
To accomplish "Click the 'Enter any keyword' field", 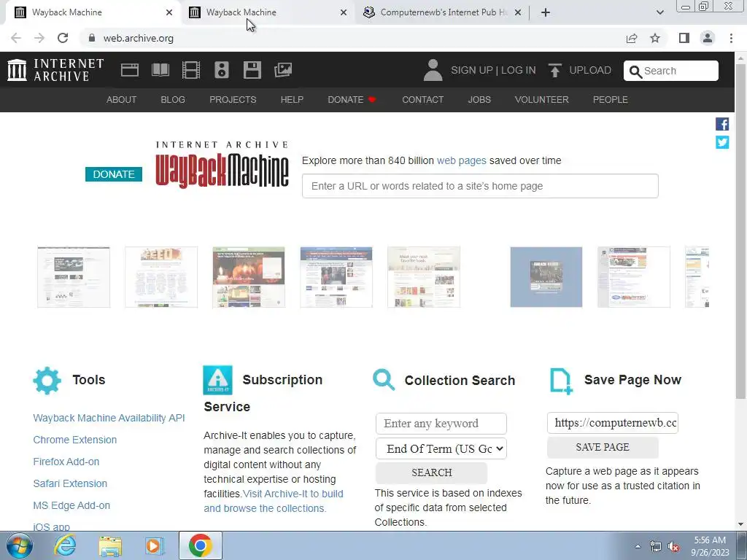I will tap(441, 424).
